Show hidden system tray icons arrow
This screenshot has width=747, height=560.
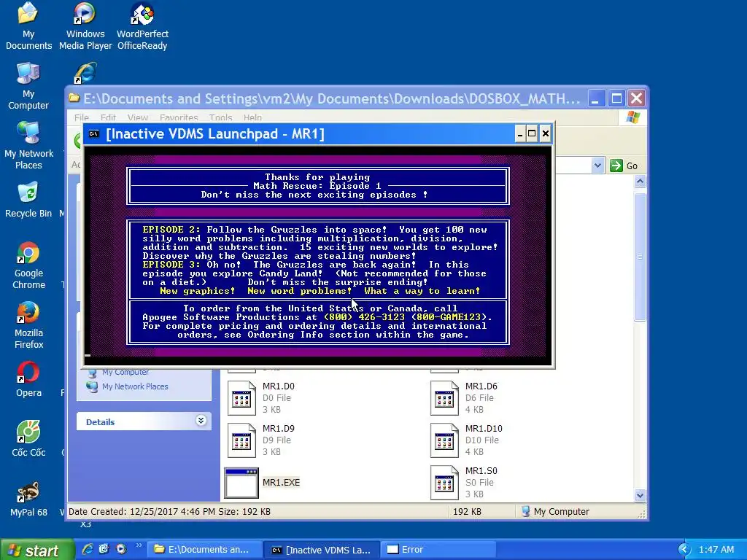click(x=684, y=550)
